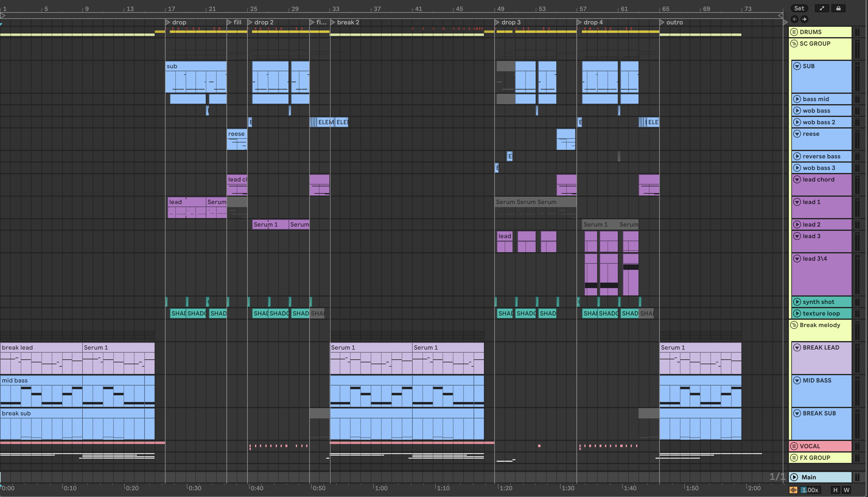Jump to previous locator arrow
This screenshot has height=497, width=868.
tap(794, 19)
